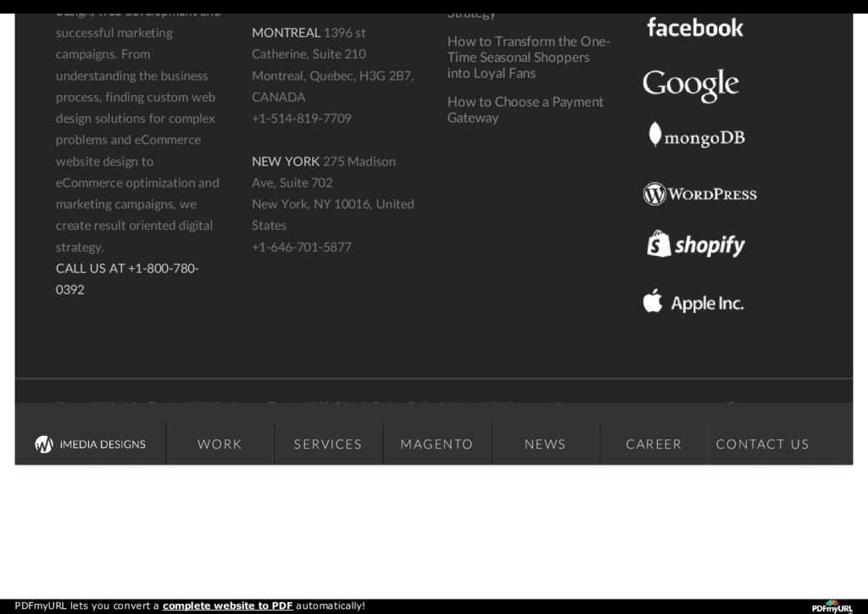Open the MAGENTO menu item
Image resolution: width=868 pixels, height=614 pixels.
click(x=437, y=444)
